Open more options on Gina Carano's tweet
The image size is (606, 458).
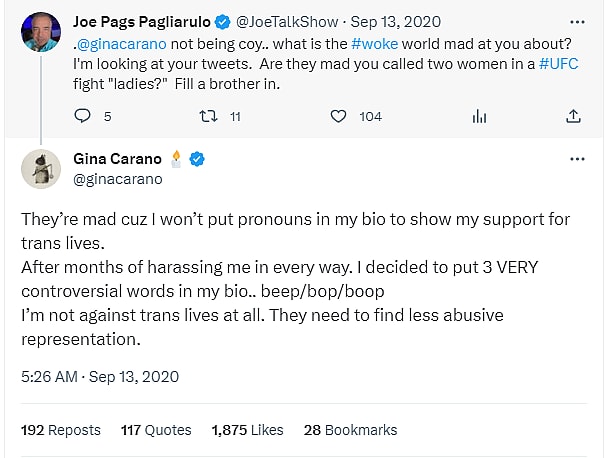pyautogui.click(x=576, y=158)
